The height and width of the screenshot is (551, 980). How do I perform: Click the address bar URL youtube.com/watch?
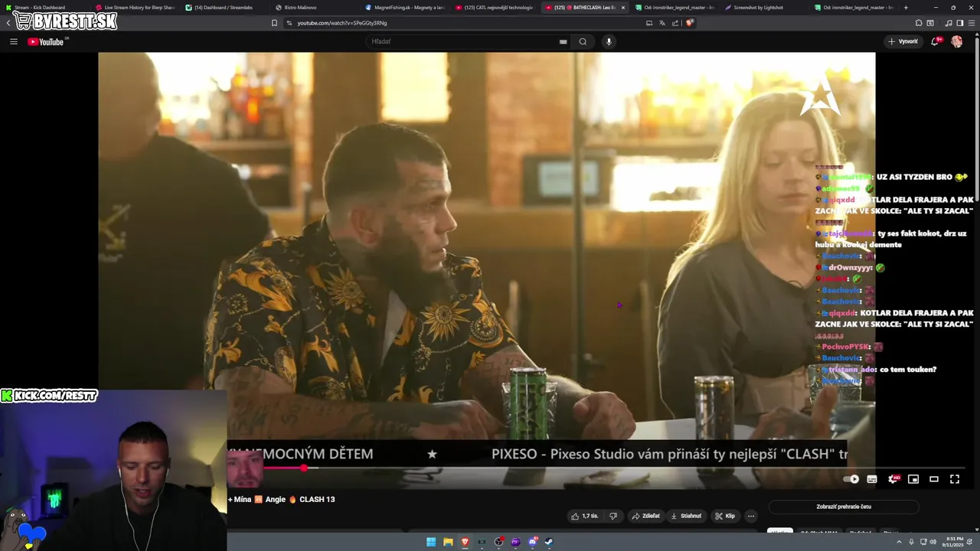pyautogui.click(x=341, y=23)
